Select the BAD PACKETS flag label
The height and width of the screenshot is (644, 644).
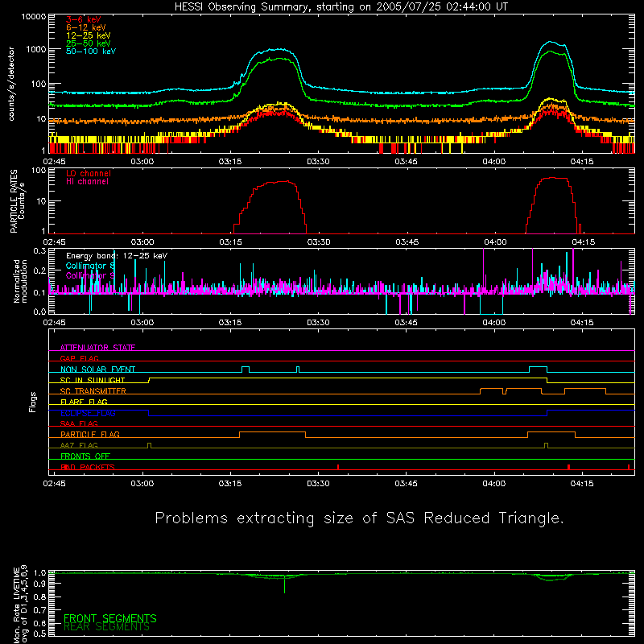(88, 467)
